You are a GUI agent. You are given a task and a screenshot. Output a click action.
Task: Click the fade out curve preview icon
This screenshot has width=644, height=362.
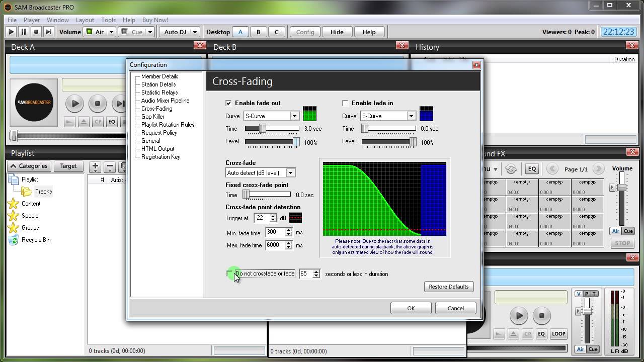coord(309,113)
